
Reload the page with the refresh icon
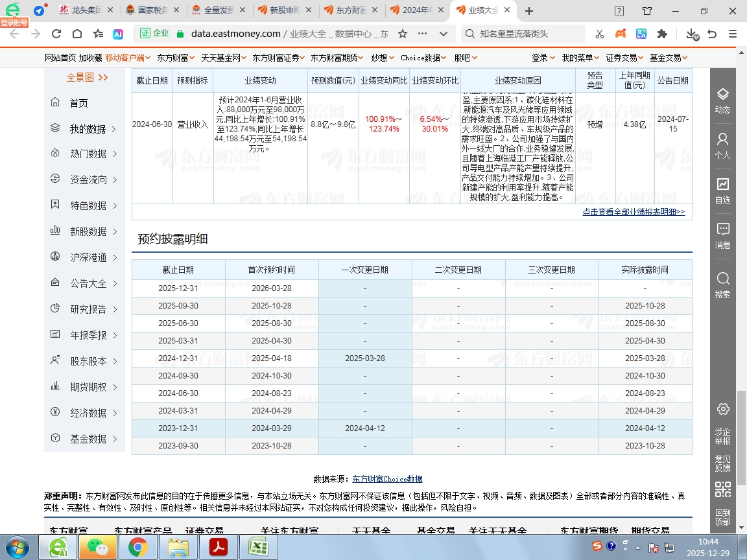[x=56, y=34]
